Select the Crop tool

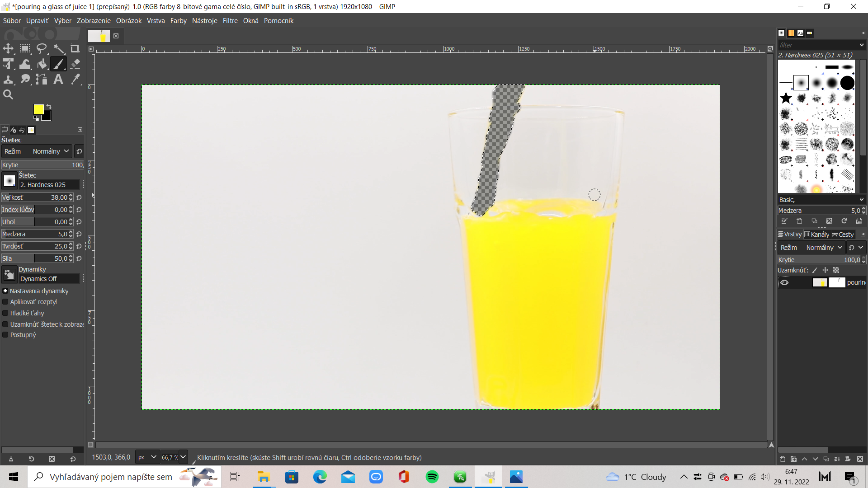point(75,49)
